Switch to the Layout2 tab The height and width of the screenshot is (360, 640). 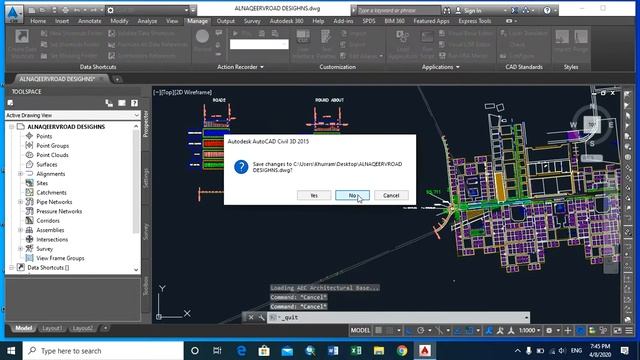coord(82,328)
